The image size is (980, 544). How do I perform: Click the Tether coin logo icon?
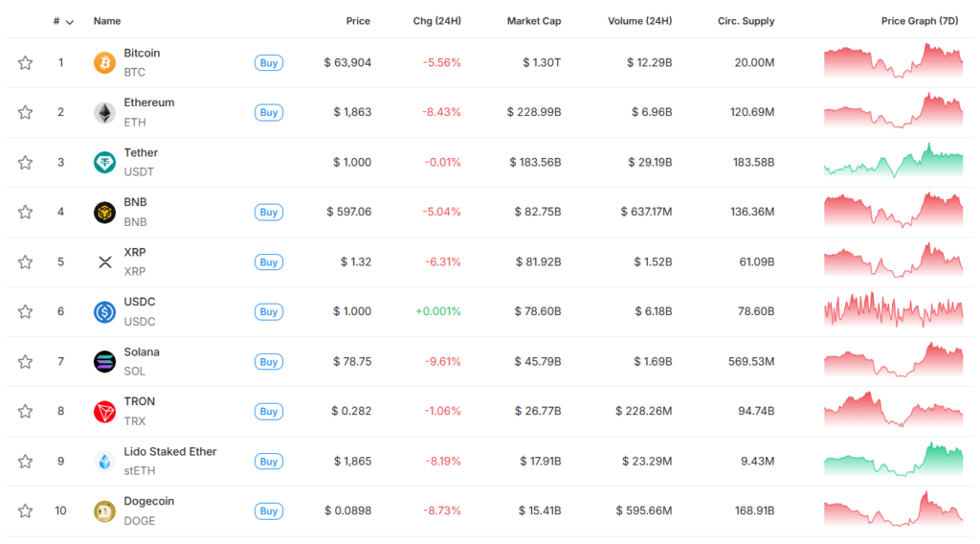pyautogui.click(x=104, y=163)
